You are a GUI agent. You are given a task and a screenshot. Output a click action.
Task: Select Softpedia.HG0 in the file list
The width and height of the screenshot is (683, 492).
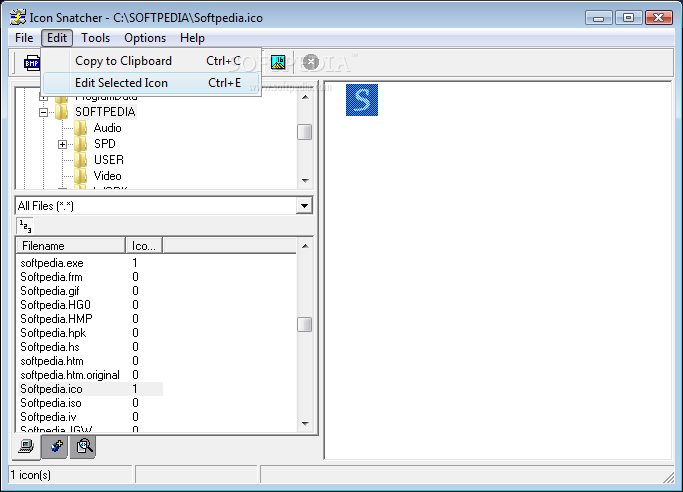55,305
